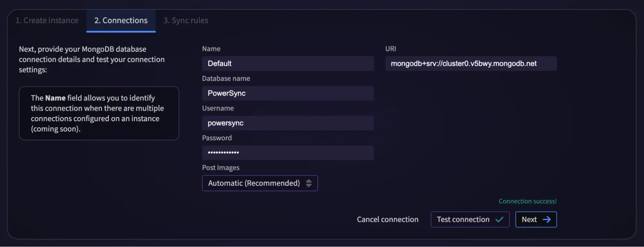Image resolution: width=644 pixels, height=247 pixels.
Task: Click the Connection success message
Action: pyautogui.click(x=527, y=201)
